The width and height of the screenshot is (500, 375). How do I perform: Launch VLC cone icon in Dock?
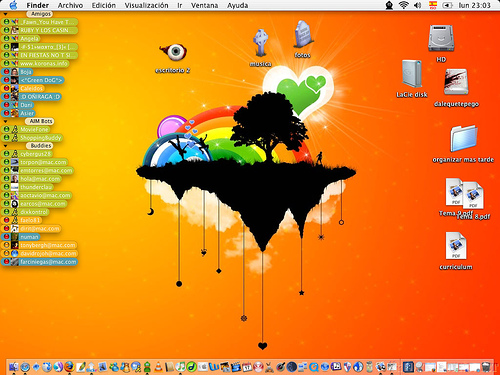pos(158,367)
